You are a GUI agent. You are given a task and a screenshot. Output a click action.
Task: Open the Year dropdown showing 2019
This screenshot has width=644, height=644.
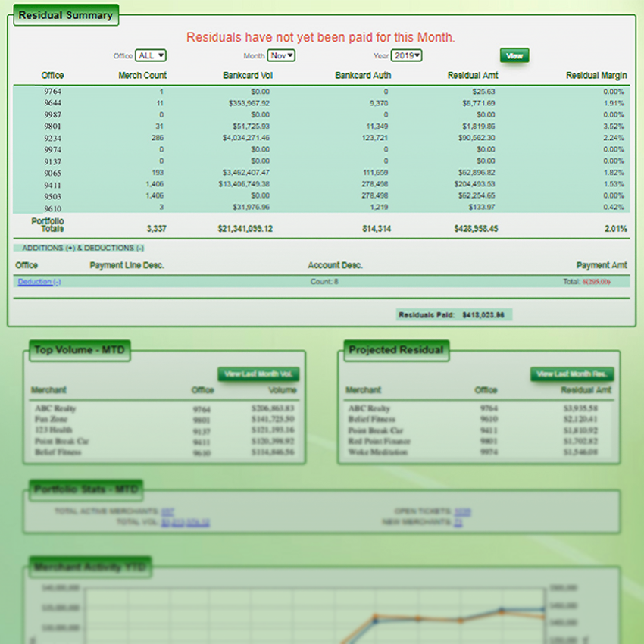(407, 55)
